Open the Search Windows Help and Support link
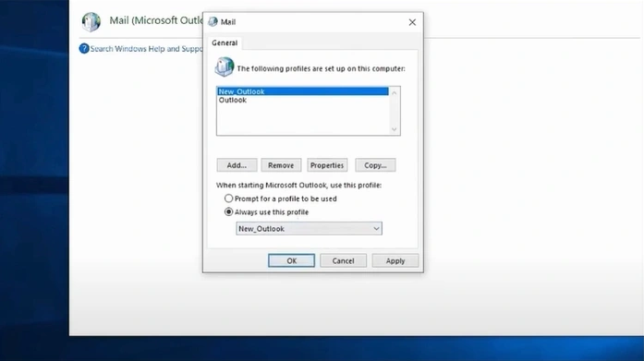Screen dimensions: 644x361 click(x=146, y=49)
